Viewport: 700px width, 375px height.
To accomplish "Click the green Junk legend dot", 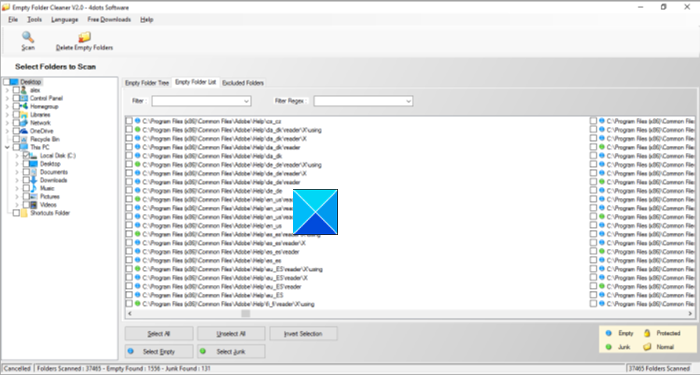I will [608, 347].
